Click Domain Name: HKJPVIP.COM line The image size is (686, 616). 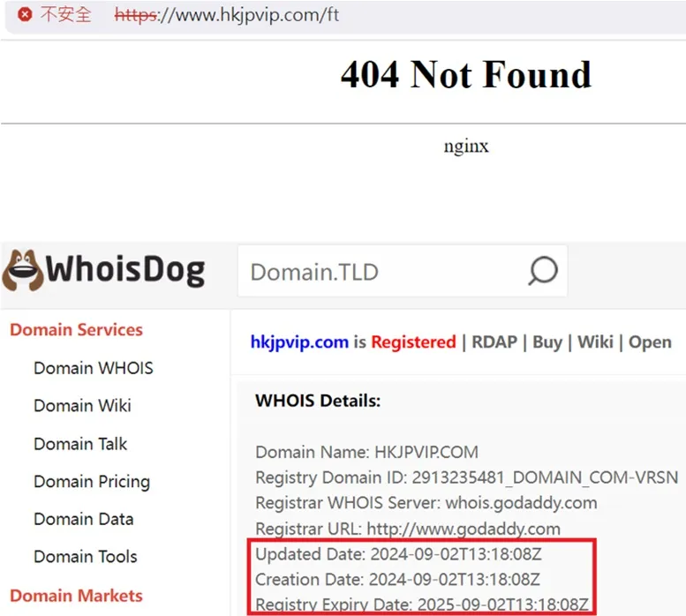point(366,452)
